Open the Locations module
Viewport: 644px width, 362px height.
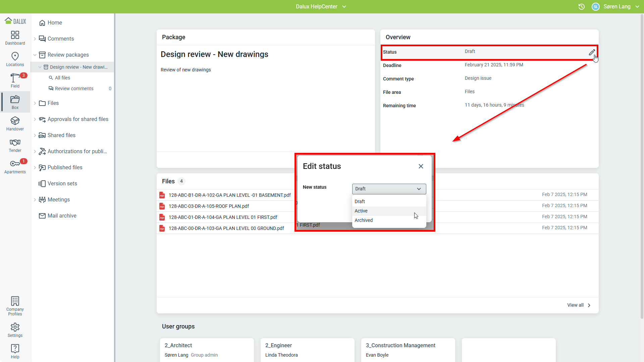[15, 59]
